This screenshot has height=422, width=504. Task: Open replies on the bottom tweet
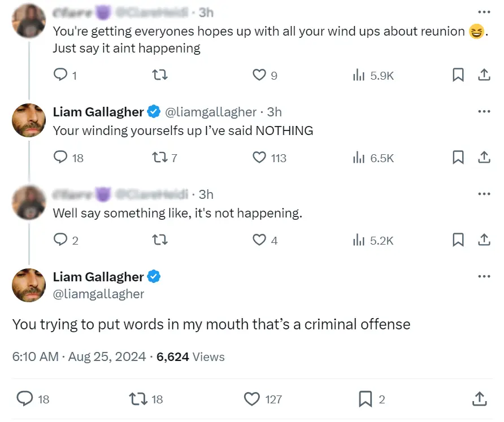click(25, 399)
